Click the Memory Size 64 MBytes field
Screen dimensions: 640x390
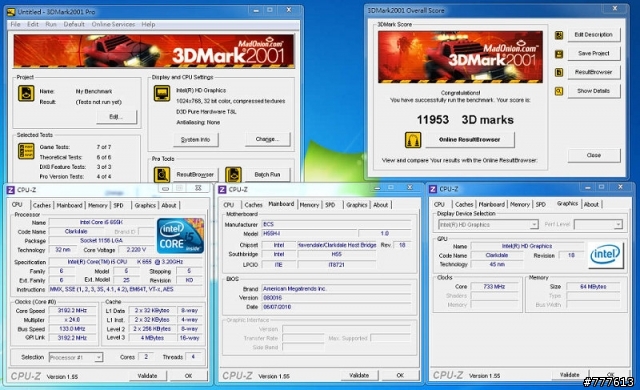point(593,287)
